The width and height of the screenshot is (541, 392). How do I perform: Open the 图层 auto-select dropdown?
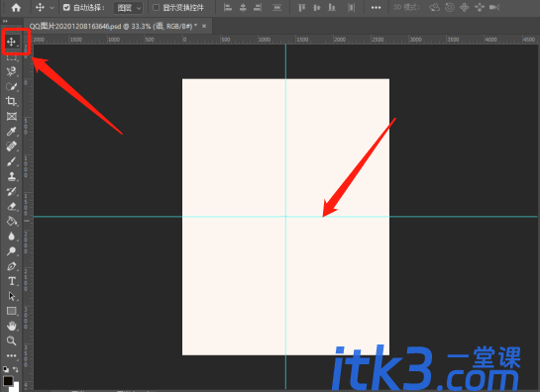coord(128,8)
